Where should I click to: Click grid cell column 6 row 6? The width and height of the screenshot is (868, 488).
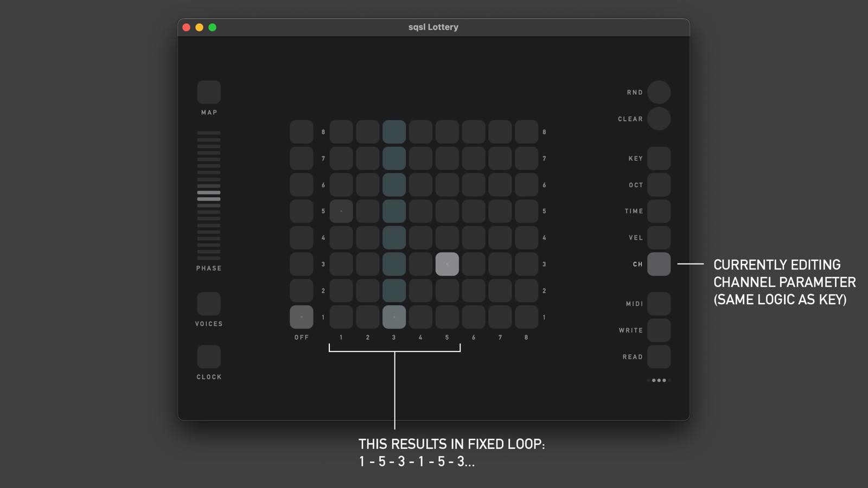[474, 185]
